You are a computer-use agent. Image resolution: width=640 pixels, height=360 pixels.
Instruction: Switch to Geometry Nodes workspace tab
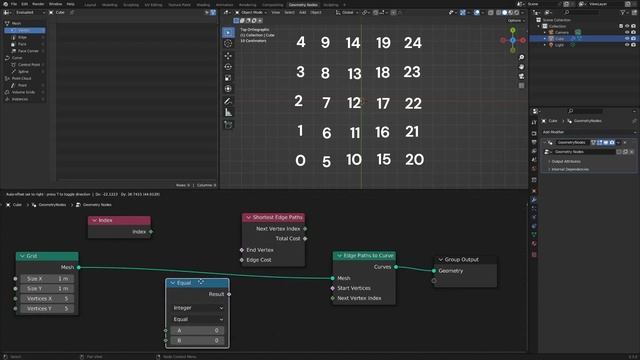click(x=303, y=5)
